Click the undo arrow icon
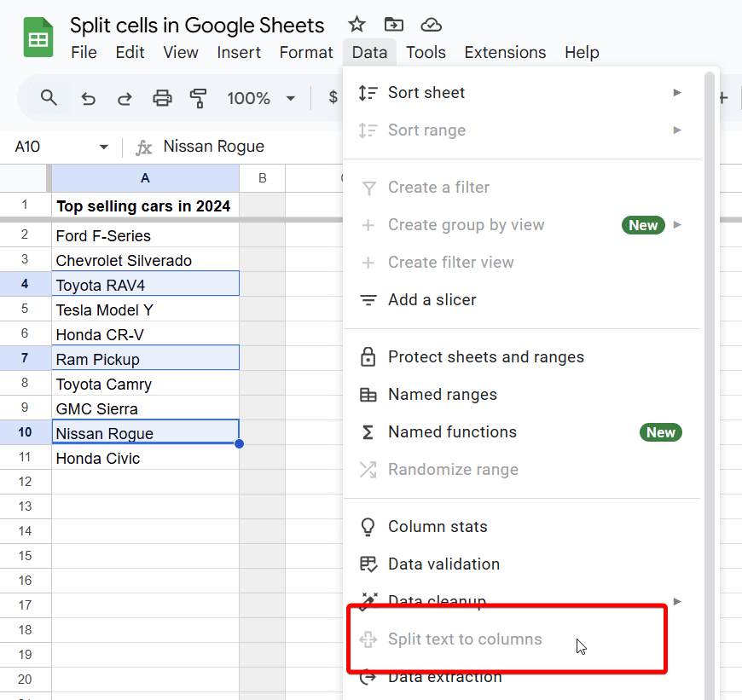The height and width of the screenshot is (700, 742). pyautogui.click(x=88, y=98)
